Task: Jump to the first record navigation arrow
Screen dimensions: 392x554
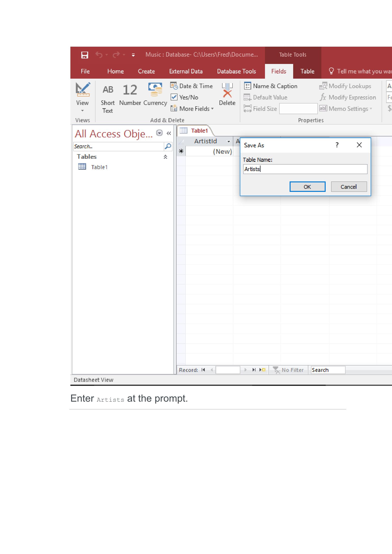Action: coord(203,370)
